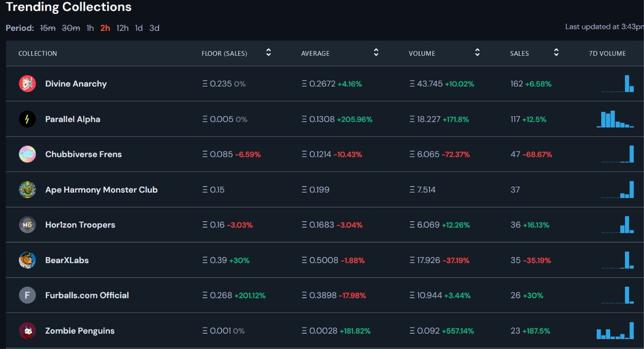Open Hor1zon Troopers collection link

tap(80, 225)
